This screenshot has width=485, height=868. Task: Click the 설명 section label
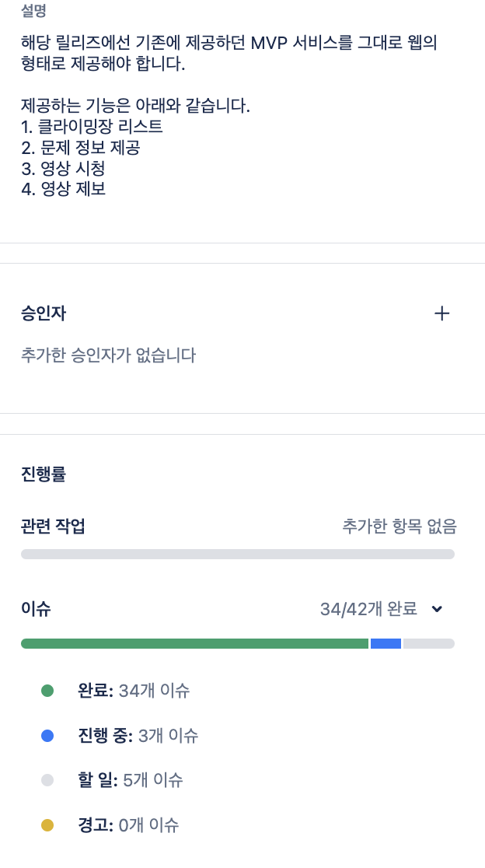click(x=31, y=11)
